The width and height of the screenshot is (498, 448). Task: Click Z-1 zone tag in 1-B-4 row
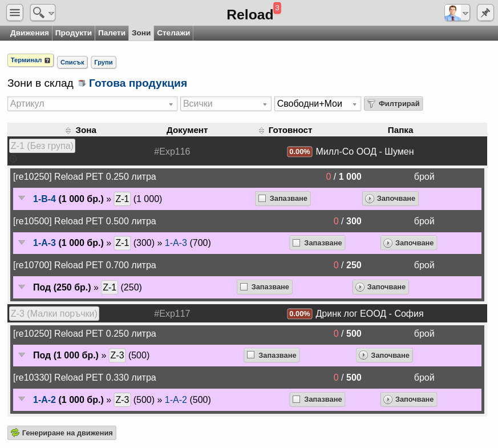pos(122,199)
